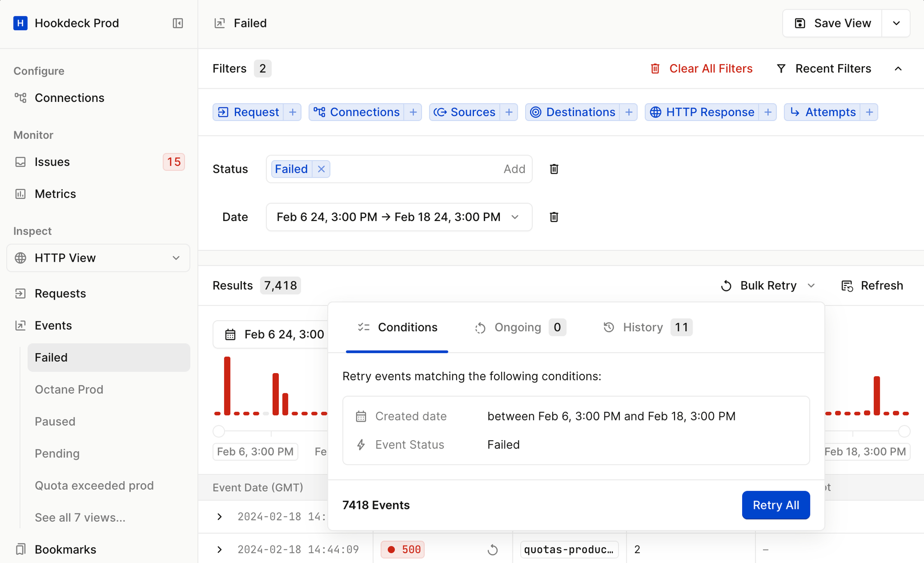Open the Octane Prod saved view
The width and height of the screenshot is (924, 563).
point(69,389)
